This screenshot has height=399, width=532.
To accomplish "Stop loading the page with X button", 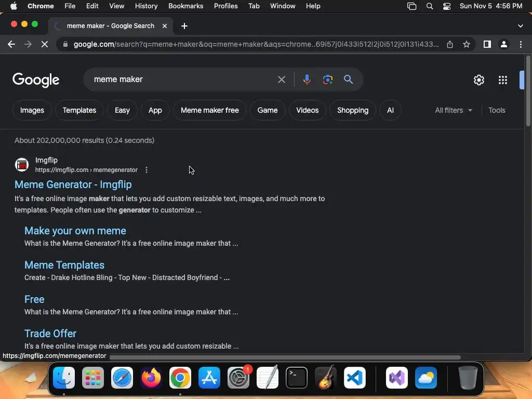I will point(45,44).
